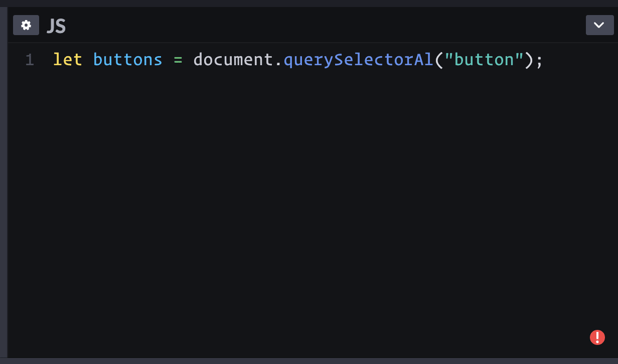Click the querySelectorAl method name

(358, 60)
